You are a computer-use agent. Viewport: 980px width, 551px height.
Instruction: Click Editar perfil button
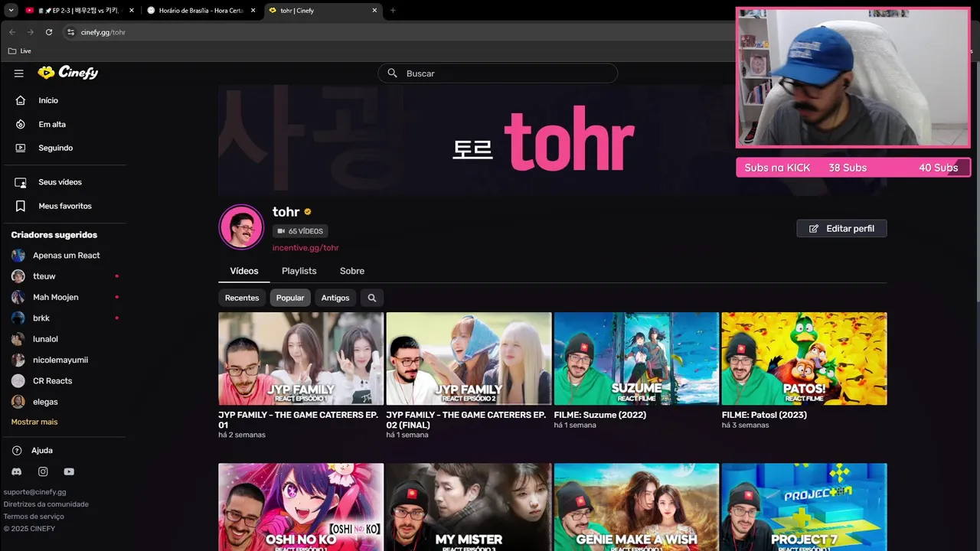841,229
